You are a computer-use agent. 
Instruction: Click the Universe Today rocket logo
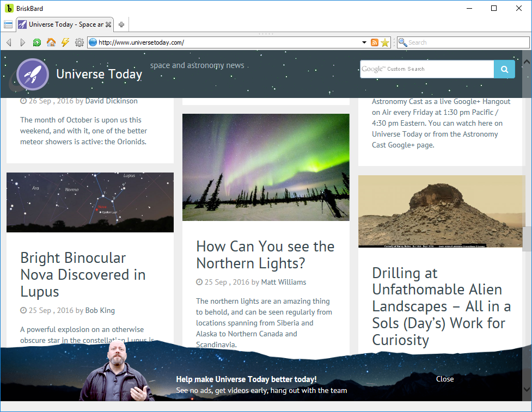33,74
